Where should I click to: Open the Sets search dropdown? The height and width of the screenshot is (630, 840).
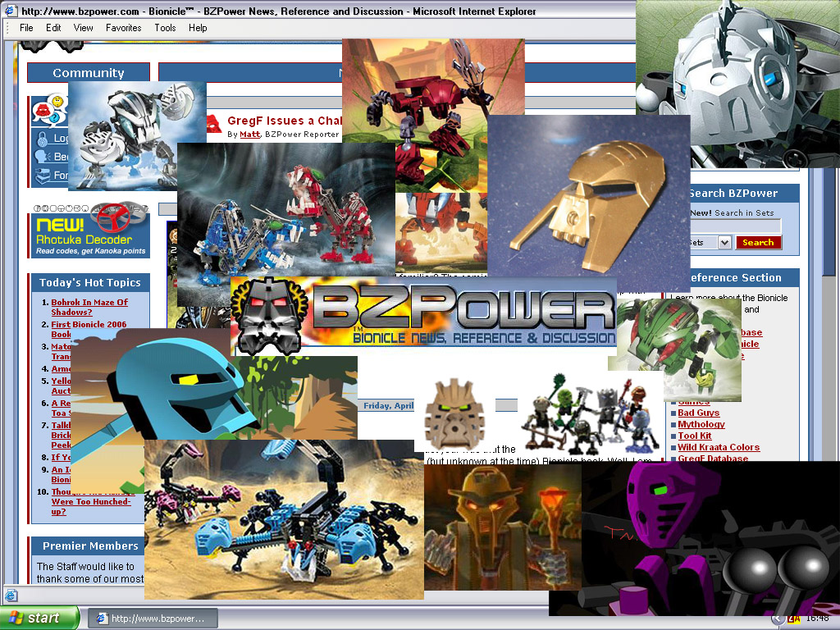[724, 242]
